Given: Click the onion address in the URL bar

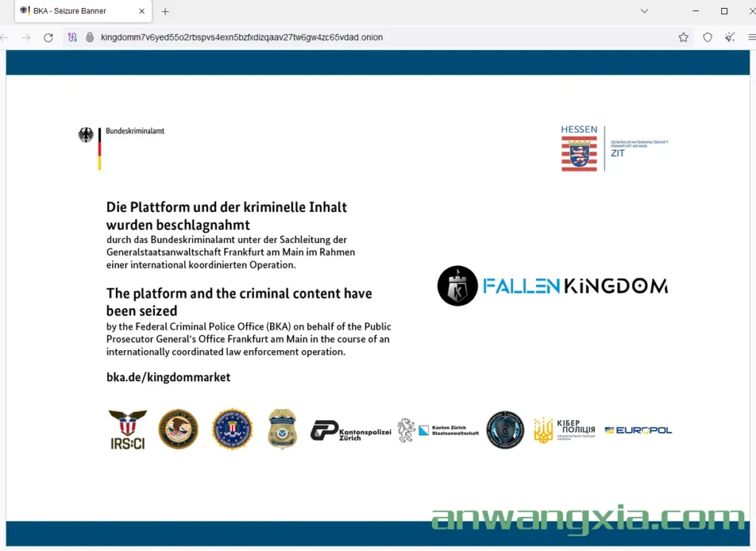Looking at the screenshot, I should pyautogui.click(x=241, y=37).
